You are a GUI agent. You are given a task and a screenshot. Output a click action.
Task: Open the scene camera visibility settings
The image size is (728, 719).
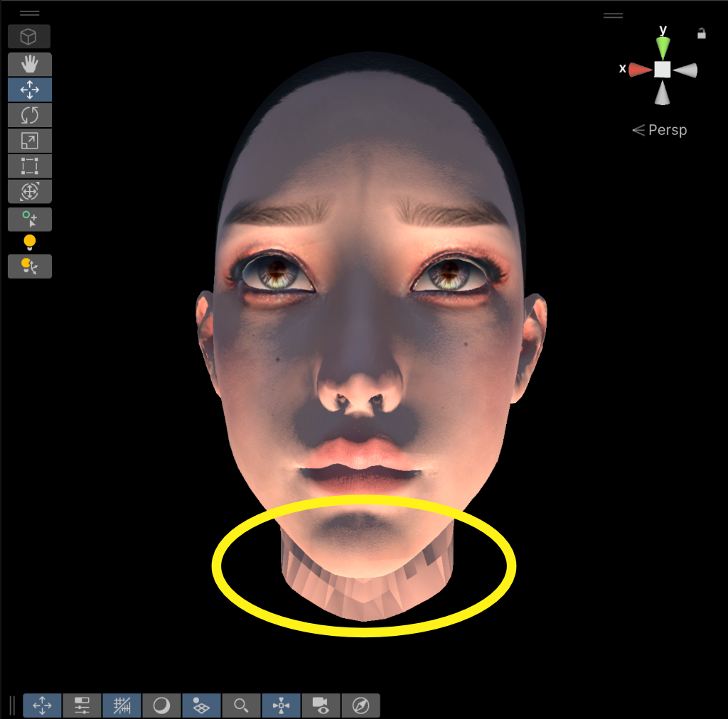[321, 706]
